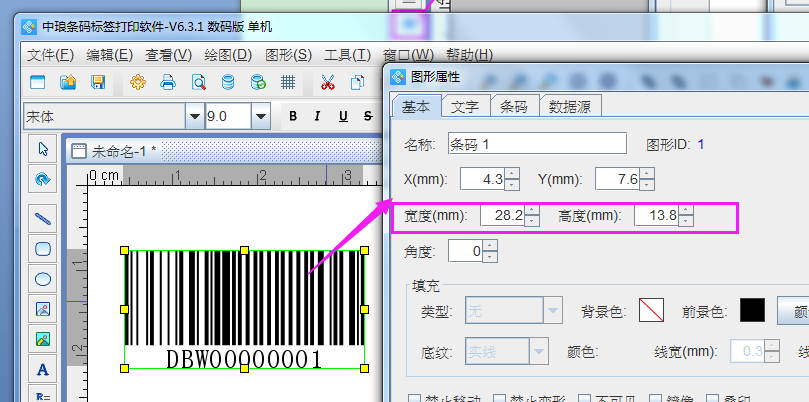Viewport: 809px width, 402px height.
Task: Click the 名称 input field 条码 1
Action: [538, 143]
